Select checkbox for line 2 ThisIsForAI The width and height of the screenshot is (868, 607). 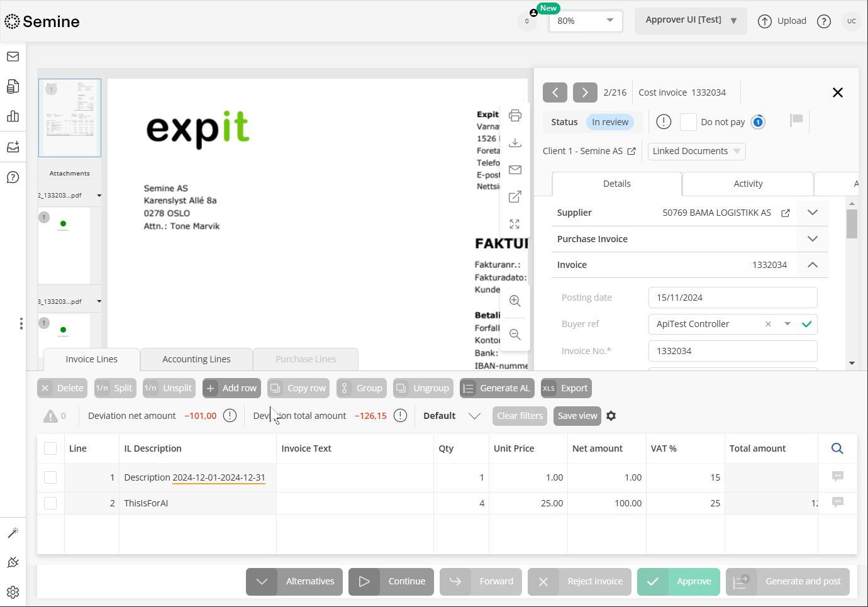point(50,503)
